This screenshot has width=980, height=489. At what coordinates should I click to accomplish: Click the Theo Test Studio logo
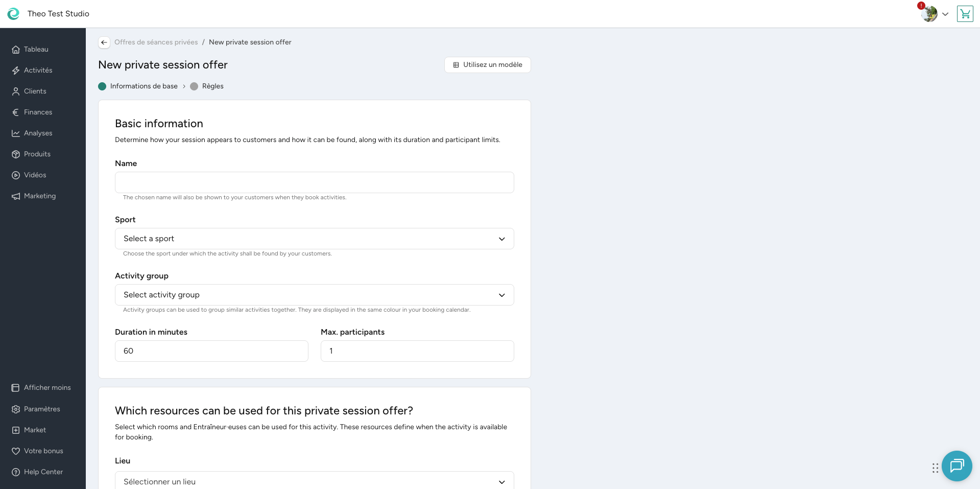13,14
